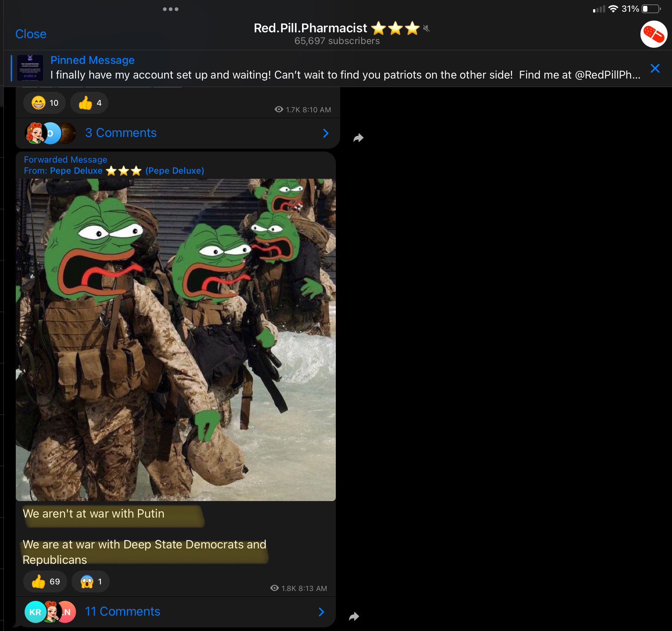This screenshot has width=672, height=631.
Task: Tap the forward arrow beside 11 Comments post
Action: tap(354, 616)
